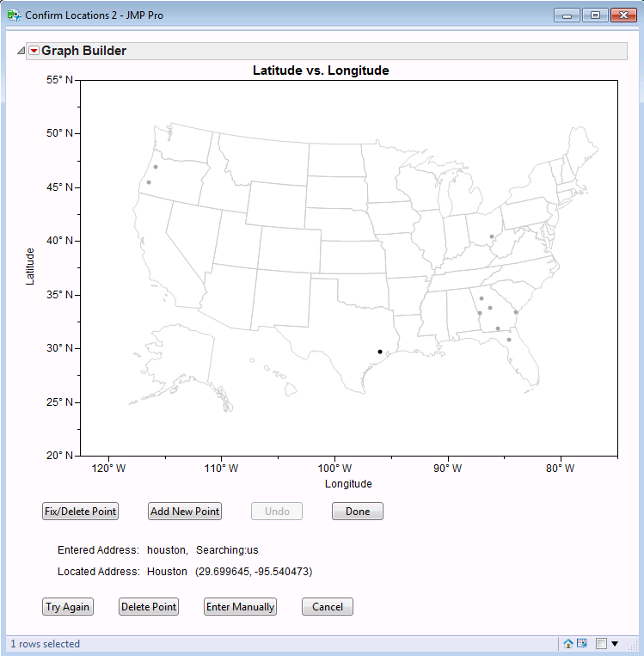Select the gray point in northern Florida
Screen dimensions: 644x656
(509, 340)
